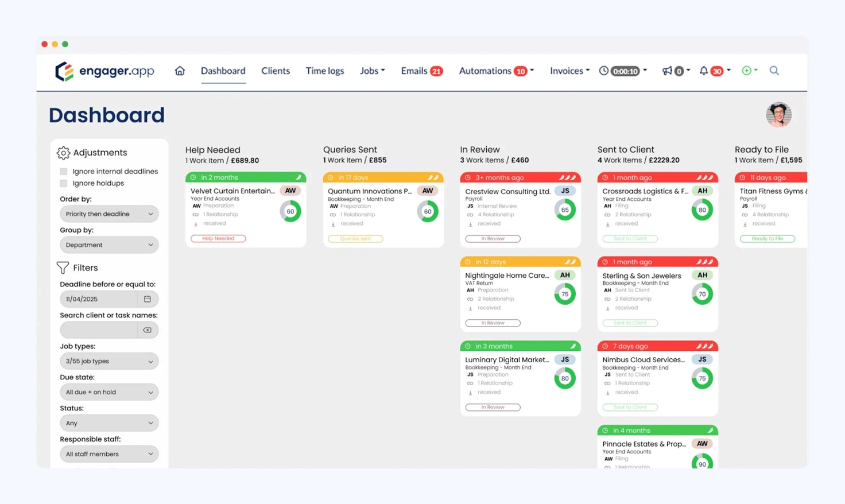
Task: Click the engager.app logo
Action: 104,71
